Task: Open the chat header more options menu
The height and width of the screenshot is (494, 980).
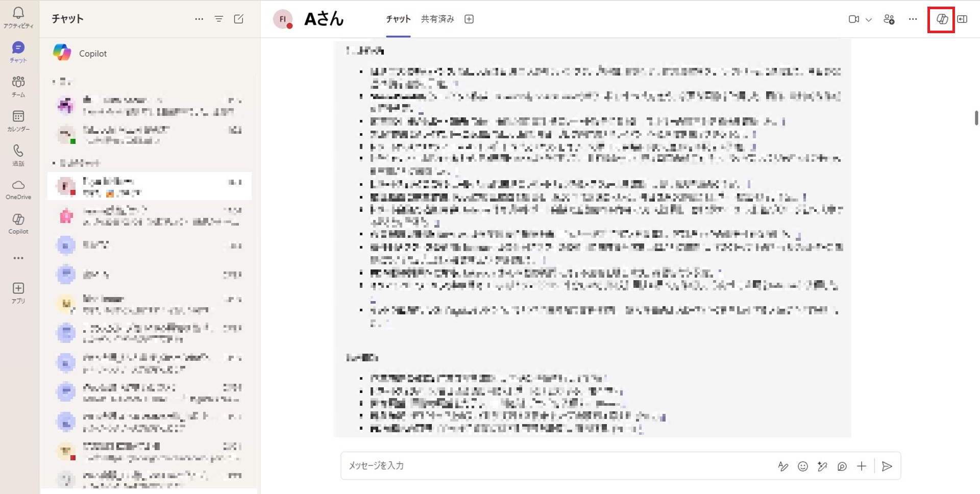Action: click(x=912, y=19)
